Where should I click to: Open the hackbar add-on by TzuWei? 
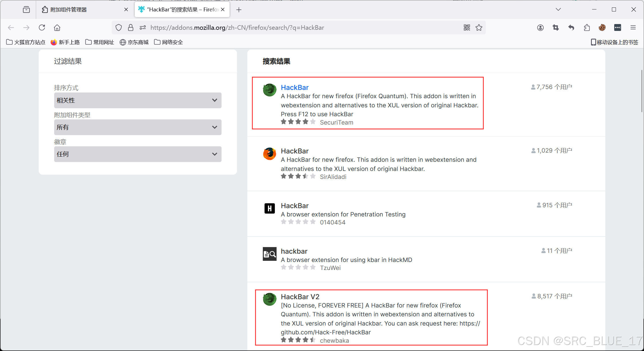294,251
